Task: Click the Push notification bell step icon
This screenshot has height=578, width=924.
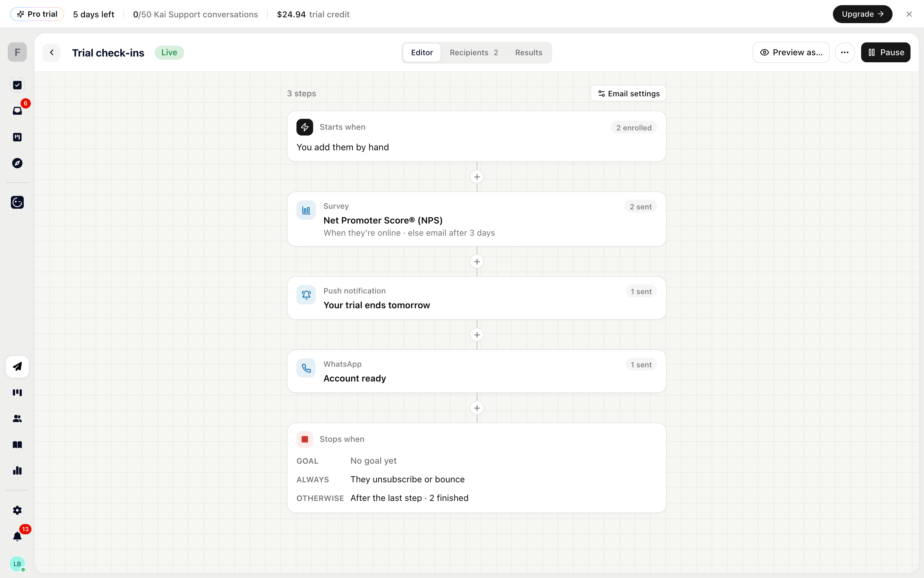Action: [306, 295]
